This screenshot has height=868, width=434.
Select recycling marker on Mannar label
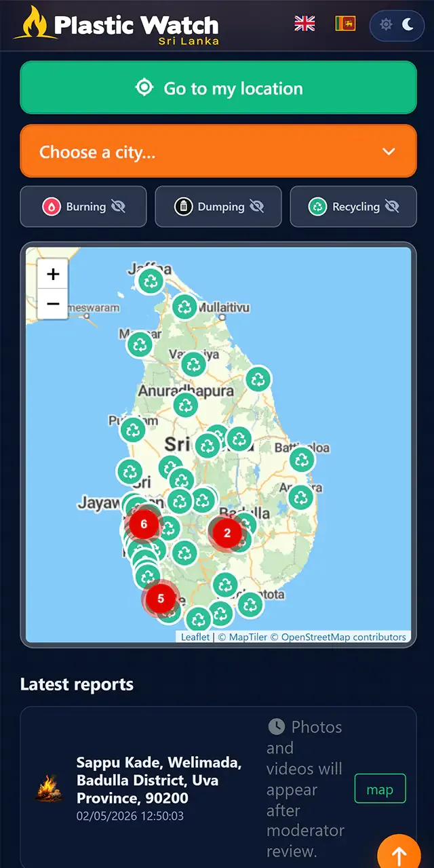click(x=140, y=344)
